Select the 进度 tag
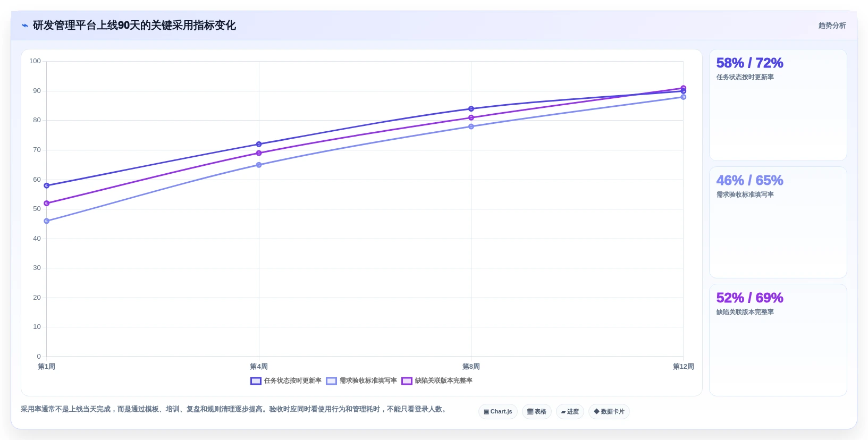 tap(570, 412)
